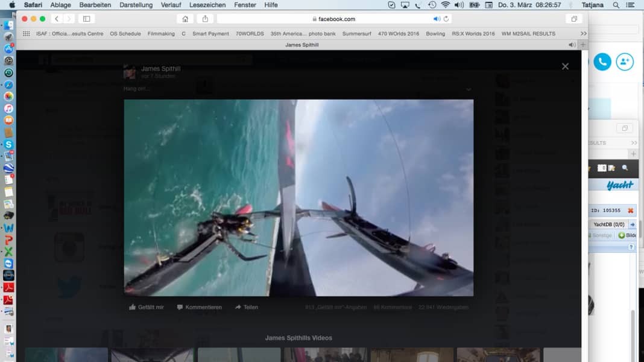Expand hidden bookmarks with the >> chevron

(x=583, y=34)
